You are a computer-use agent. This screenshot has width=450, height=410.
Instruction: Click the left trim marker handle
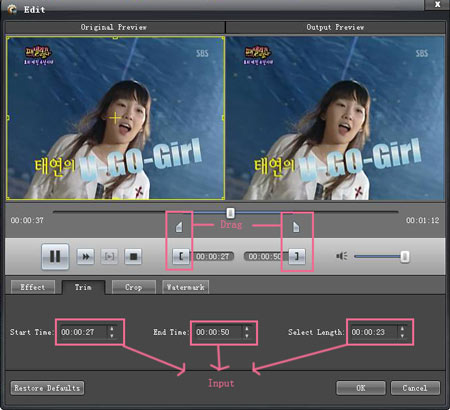(x=179, y=227)
